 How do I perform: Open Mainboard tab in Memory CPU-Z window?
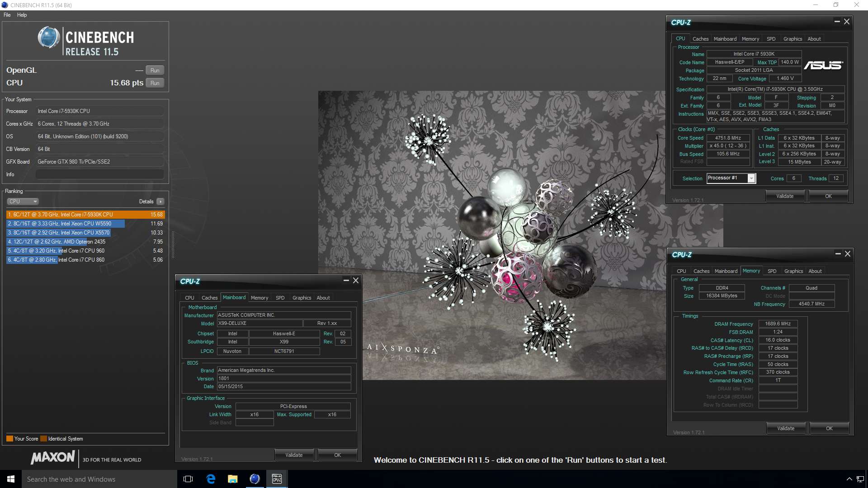pyautogui.click(x=726, y=271)
